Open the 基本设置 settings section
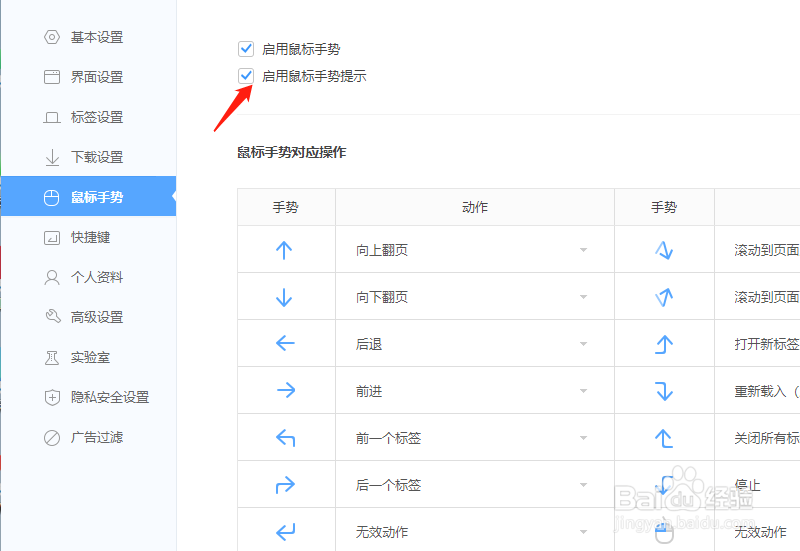This screenshot has width=800, height=551. 89,37
